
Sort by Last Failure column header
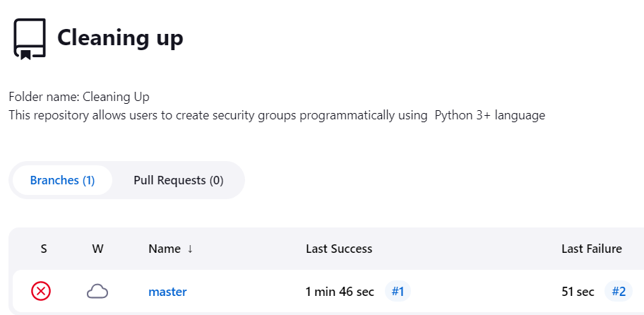pos(591,249)
